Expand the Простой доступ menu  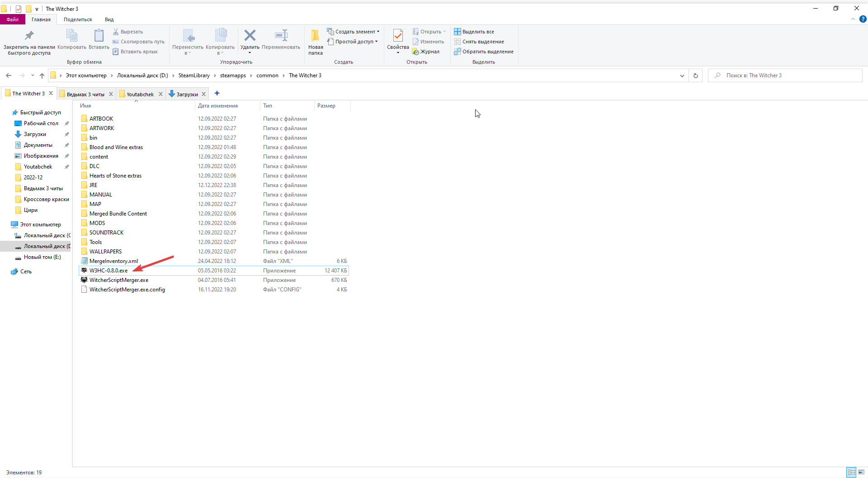[352, 42]
